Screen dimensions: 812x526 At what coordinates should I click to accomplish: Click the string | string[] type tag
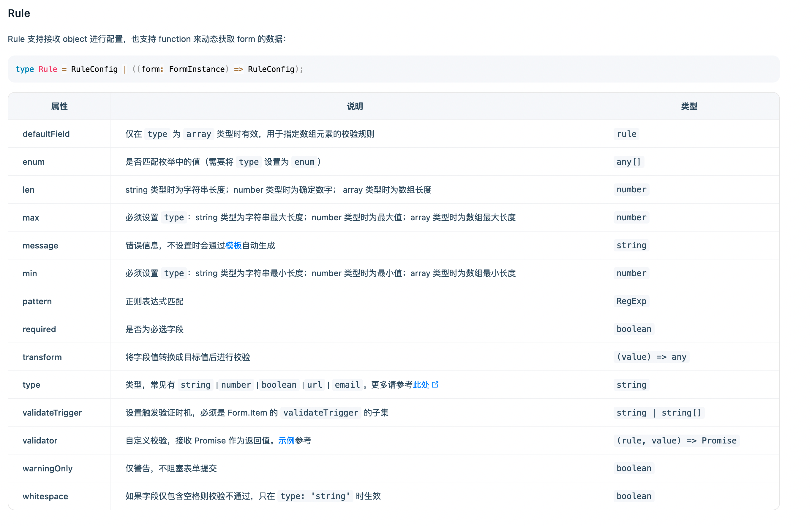(x=658, y=413)
